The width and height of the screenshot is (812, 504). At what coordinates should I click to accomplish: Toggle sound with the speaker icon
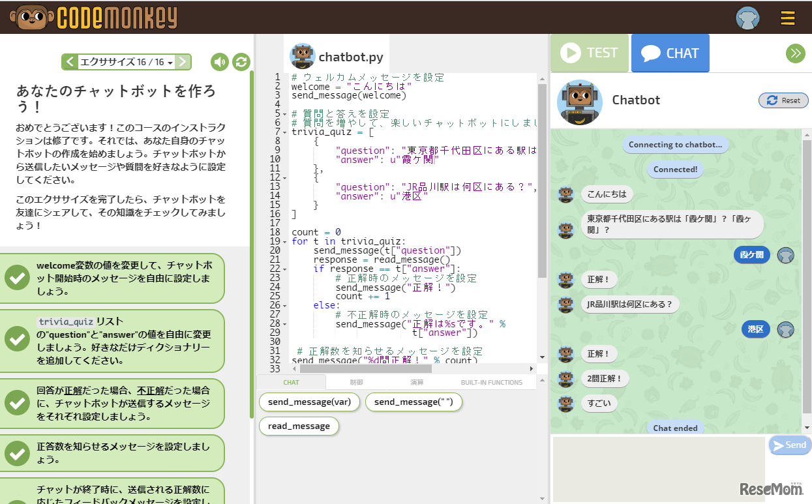tap(220, 62)
